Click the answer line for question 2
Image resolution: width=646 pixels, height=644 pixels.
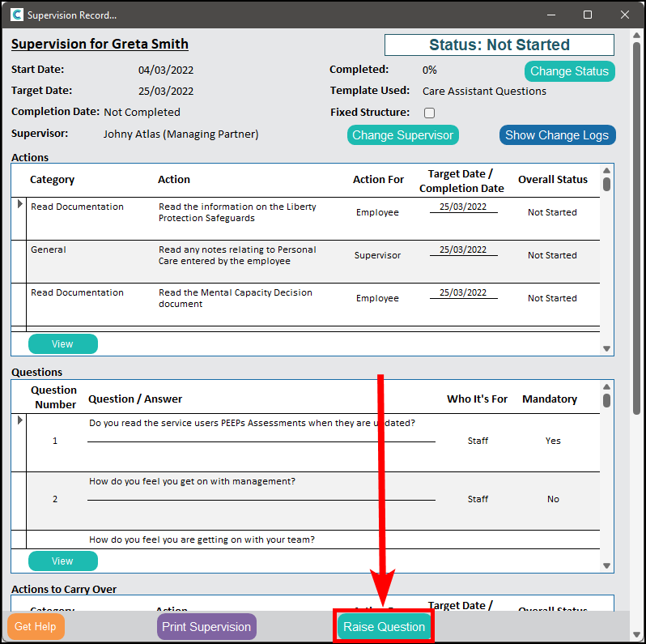(261, 500)
